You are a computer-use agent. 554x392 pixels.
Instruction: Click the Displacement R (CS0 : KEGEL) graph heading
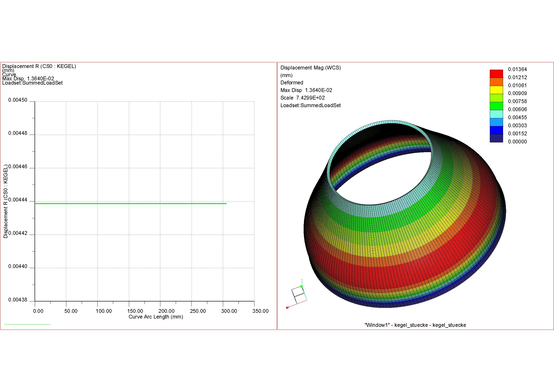coord(39,66)
